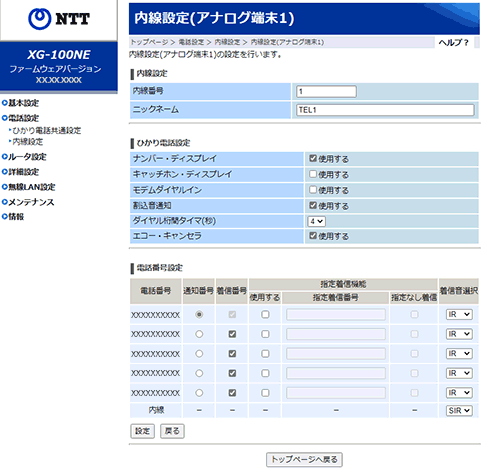Open 基本設定 bullet menu item

pyautogui.click(x=20, y=103)
